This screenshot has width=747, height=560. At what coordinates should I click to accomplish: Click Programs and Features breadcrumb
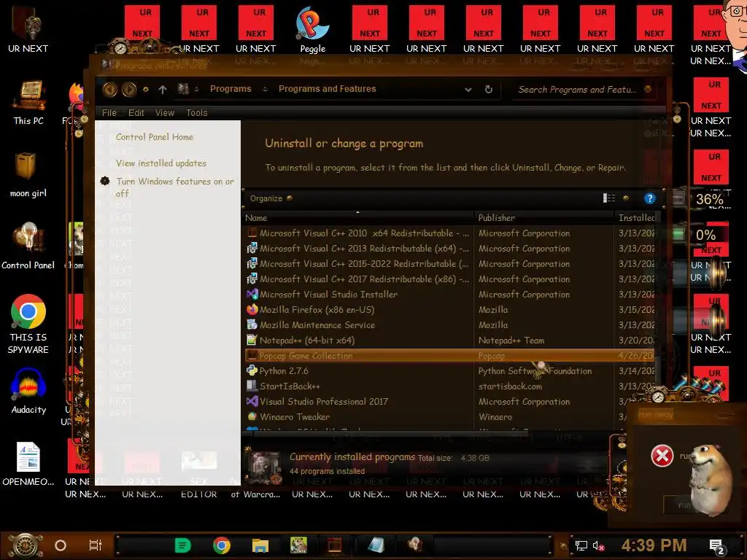point(328,89)
